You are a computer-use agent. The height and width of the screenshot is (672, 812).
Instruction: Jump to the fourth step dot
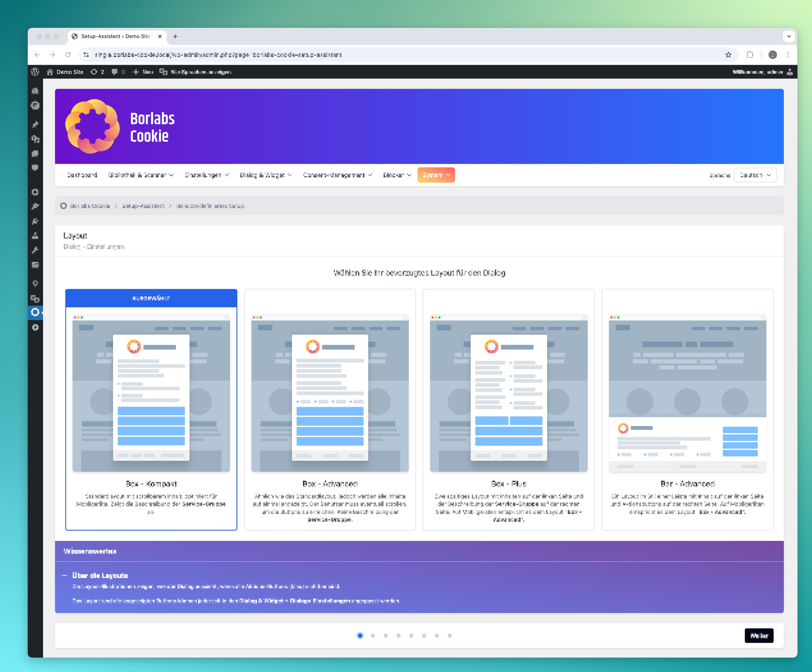pos(398,636)
